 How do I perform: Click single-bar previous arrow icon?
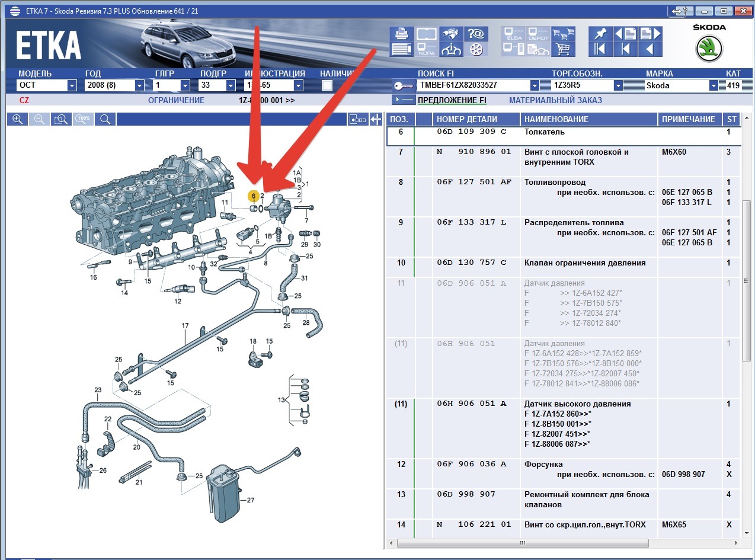[x=626, y=49]
